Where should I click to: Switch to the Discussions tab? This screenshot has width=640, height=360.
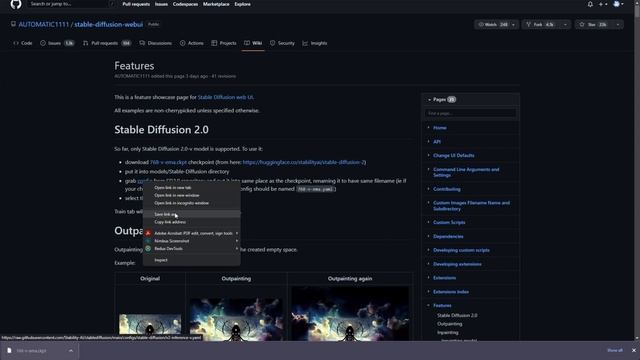156,43
